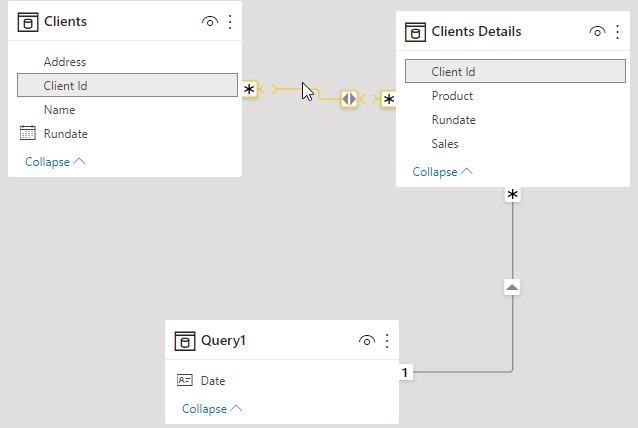Open more options menu for Clients table

coord(230,22)
